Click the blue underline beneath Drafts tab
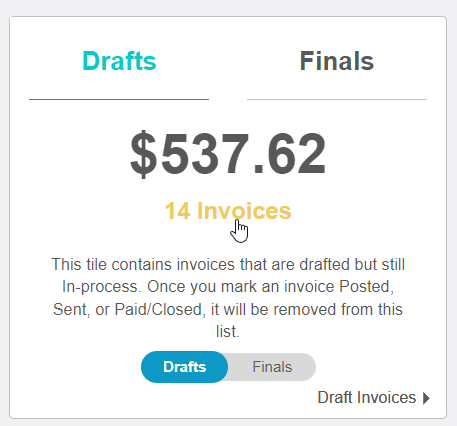 pyautogui.click(x=119, y=99)
